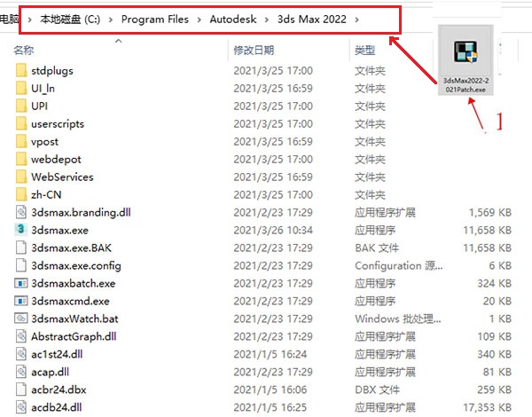Select the AbstractGraph.dll file
This screenshot has width=532, height=417.
pyautogui.click(x=74, y=336)
